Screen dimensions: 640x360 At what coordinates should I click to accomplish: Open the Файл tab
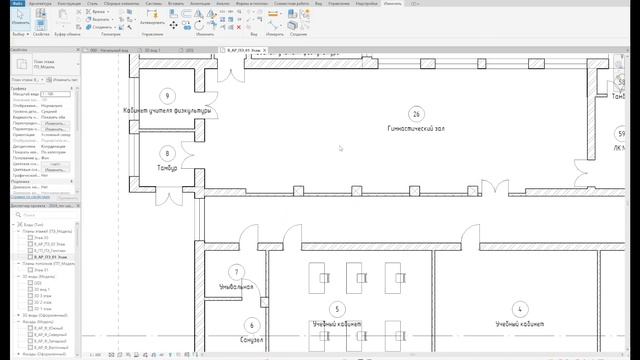point(17,3)
